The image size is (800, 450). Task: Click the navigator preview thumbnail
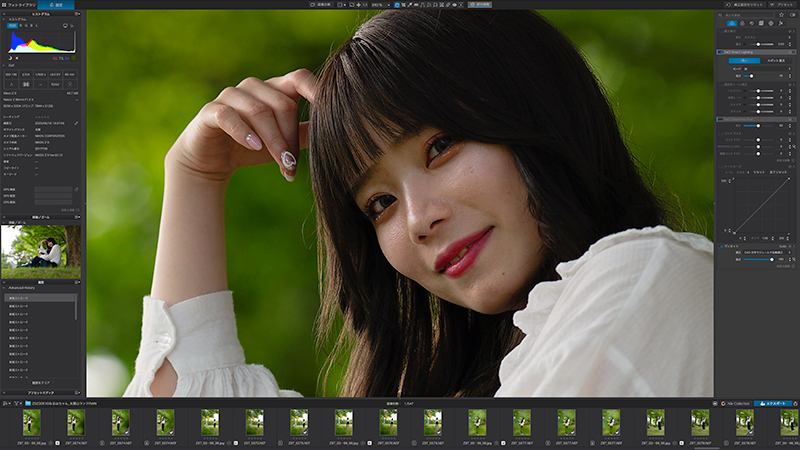[x=41, y=252]
